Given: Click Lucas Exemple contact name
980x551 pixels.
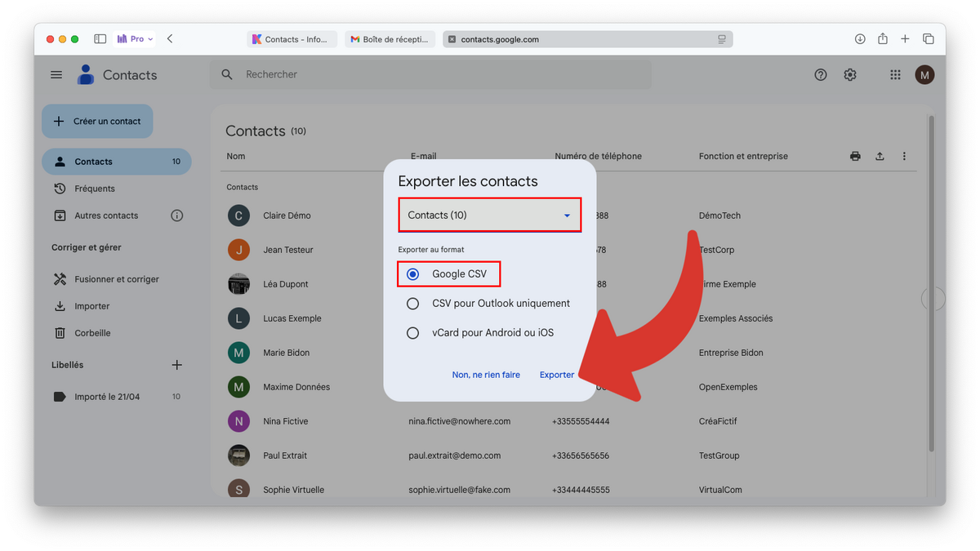Looking at the screenshot, I should (292, 318).
